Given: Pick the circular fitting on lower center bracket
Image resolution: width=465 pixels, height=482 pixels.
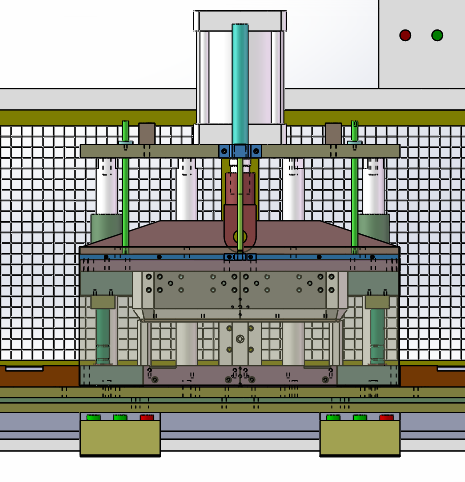Looking at the screenshot, I should [240, 339].
